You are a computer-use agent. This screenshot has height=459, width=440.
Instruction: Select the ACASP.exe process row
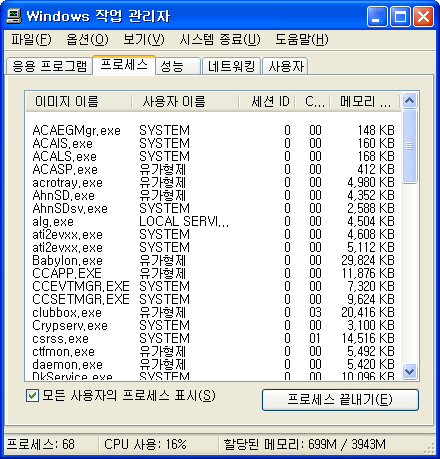coord(213,169)
